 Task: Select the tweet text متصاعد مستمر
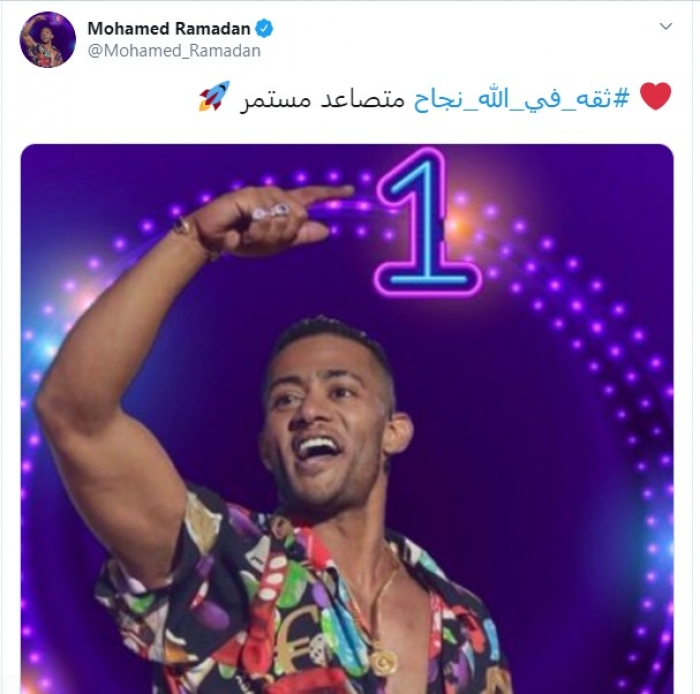click(x=322, y=99)
